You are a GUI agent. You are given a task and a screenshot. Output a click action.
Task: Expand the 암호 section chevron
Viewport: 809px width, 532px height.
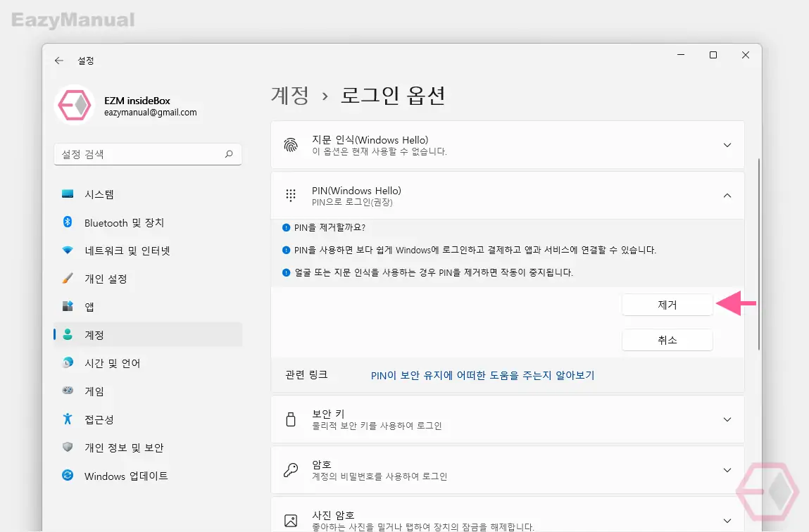click(x=727, y=470)
